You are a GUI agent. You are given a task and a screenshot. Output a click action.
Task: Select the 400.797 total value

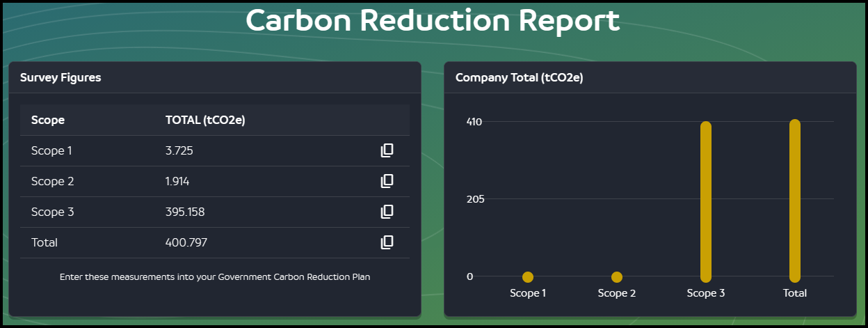tap(186, 242)
